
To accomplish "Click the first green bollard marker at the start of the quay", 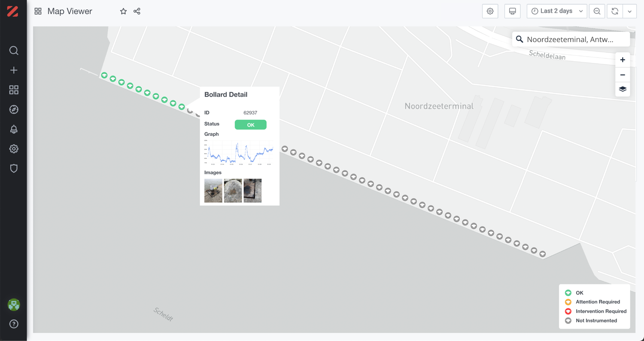I will pyautogui.click(x=104, y=75).
